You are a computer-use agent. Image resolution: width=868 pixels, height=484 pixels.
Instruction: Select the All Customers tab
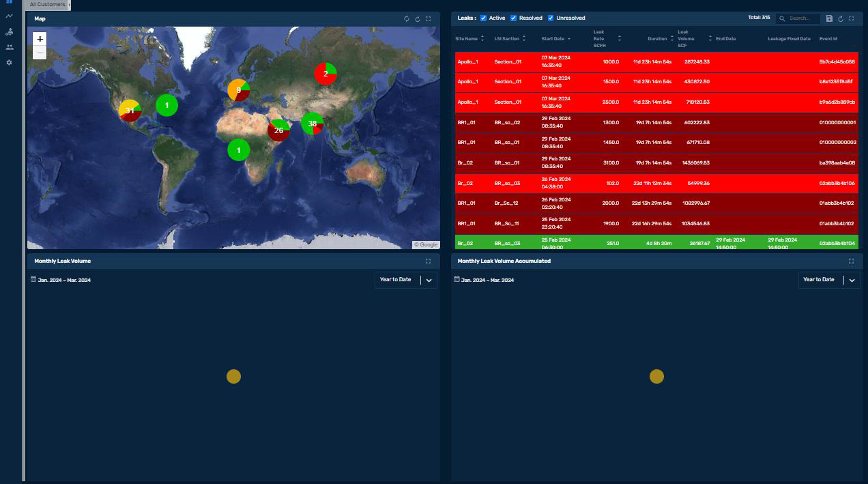tap(48, 5)
